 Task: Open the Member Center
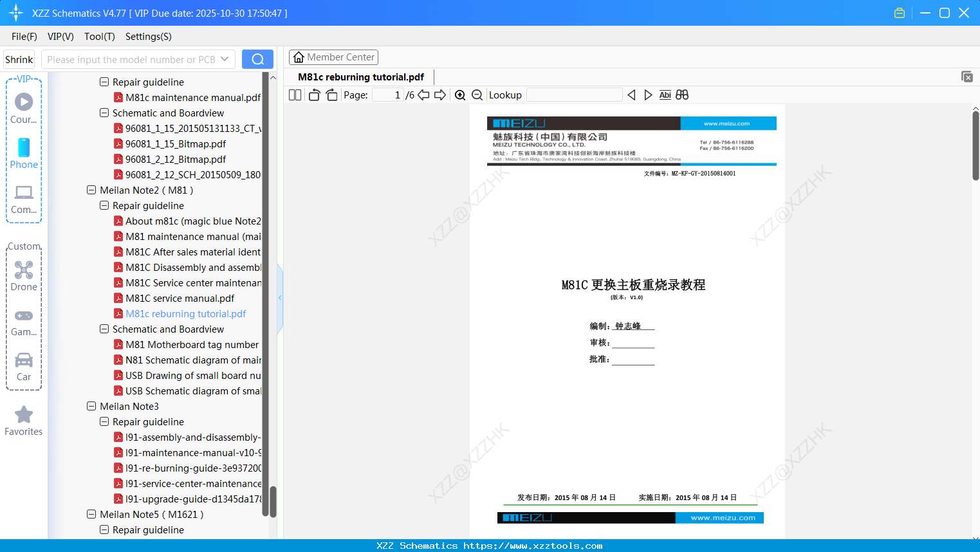(333, 57)
